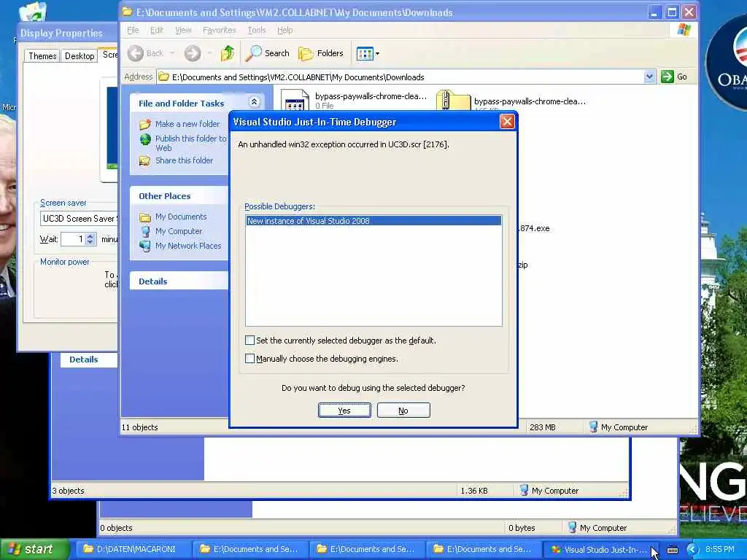Screen dimensions: 747x560
Task: Click the Share this folder link
Action: tap(184, 160)
